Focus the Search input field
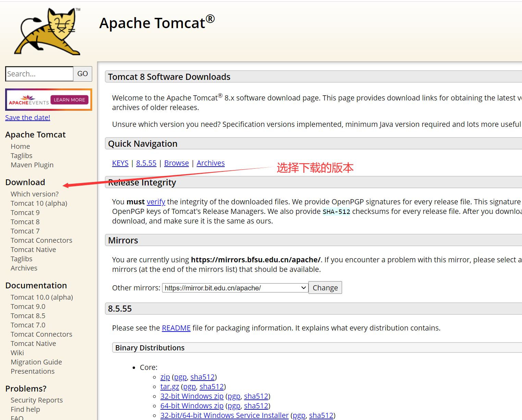The width and height of the screenshot is (522, 420). [x=39, y=74]
